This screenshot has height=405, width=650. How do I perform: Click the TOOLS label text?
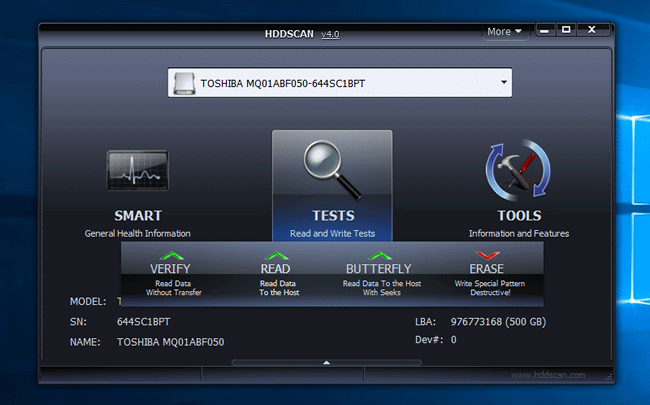pos(519,216)
